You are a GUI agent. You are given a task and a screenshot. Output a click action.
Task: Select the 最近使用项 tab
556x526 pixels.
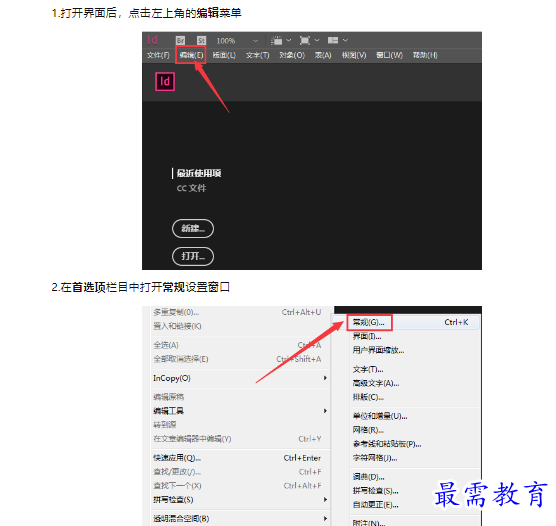pyautogui.click(x=199, y=173)
